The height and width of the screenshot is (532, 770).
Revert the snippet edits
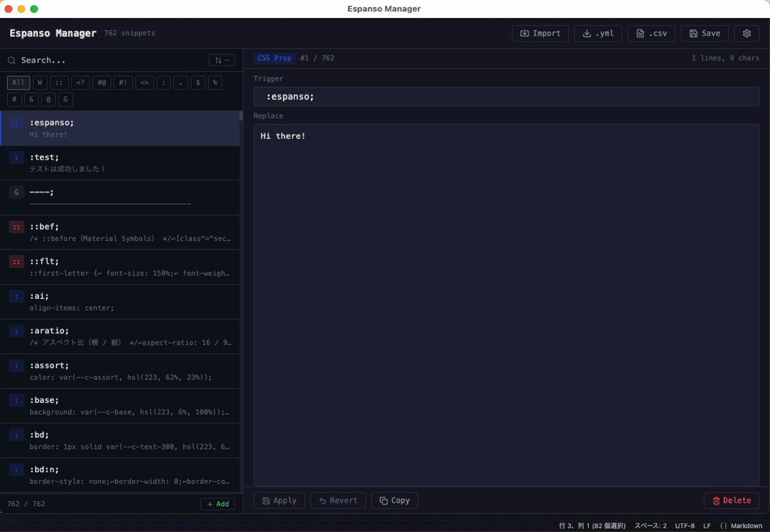[338, 501]
